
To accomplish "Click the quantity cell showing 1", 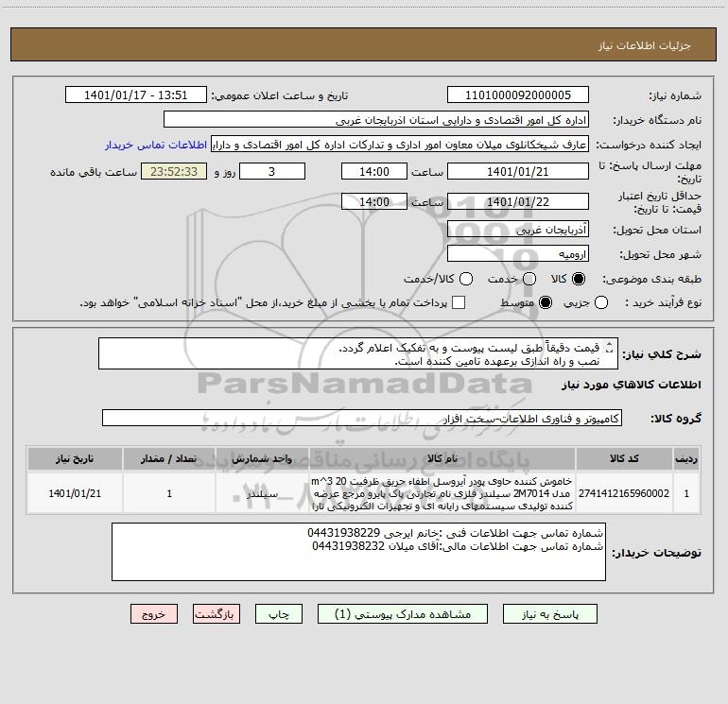I will (169, 493).
